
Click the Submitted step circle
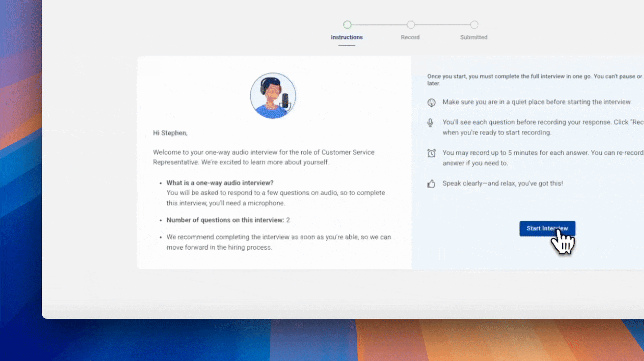(474, 25)
